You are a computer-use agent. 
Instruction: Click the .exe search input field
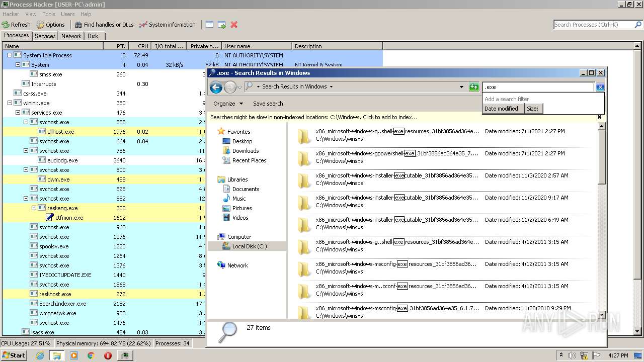(x=538, y=87)
